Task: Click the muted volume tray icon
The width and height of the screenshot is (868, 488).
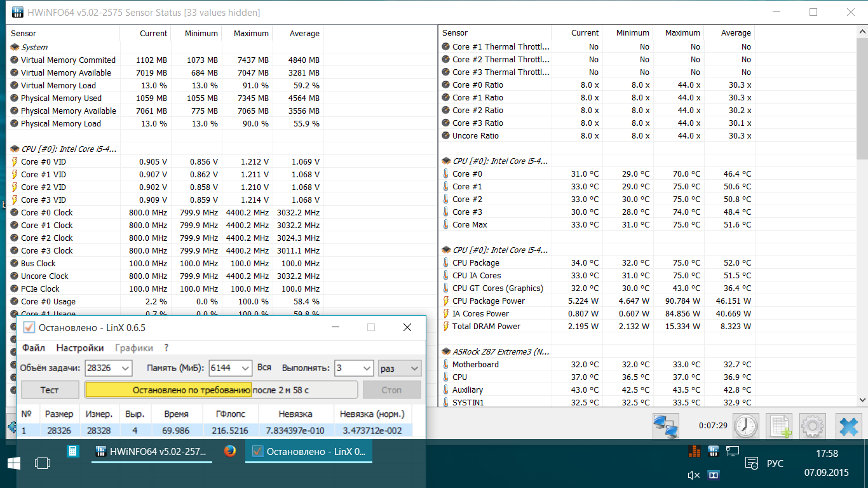Action: [x=694, y=475]
